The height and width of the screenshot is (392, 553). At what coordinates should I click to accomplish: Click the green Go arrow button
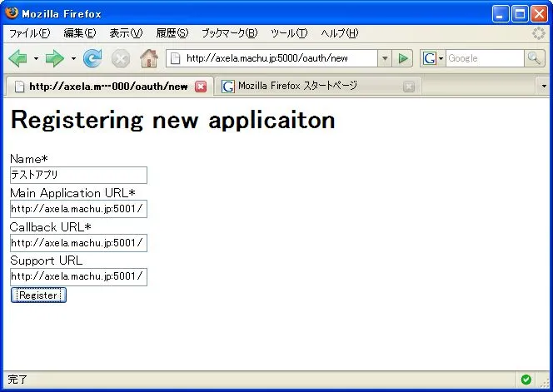coord(403,58)
